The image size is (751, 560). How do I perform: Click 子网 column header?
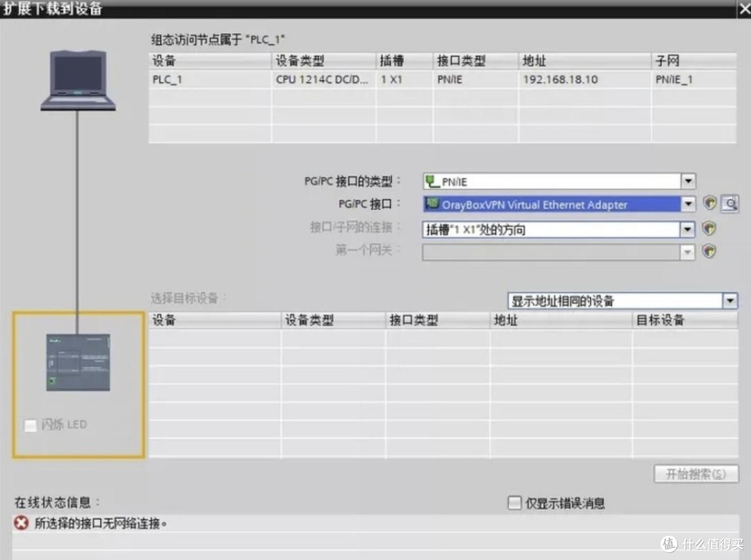(694, 61)
